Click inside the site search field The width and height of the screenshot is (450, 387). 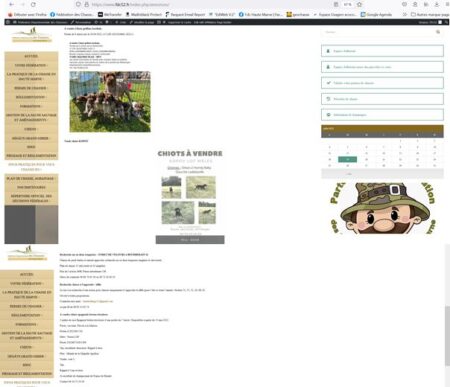pos(378,32)
